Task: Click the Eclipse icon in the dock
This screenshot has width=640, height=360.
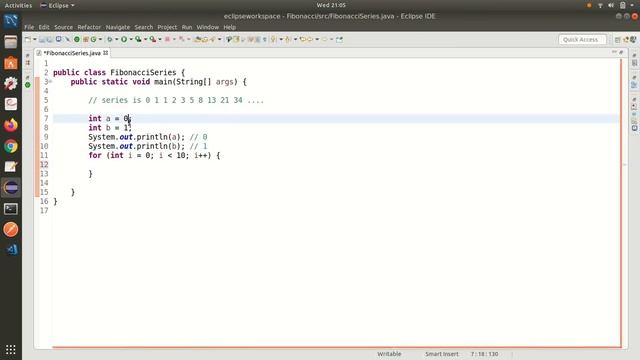Action: coord(11,188)
